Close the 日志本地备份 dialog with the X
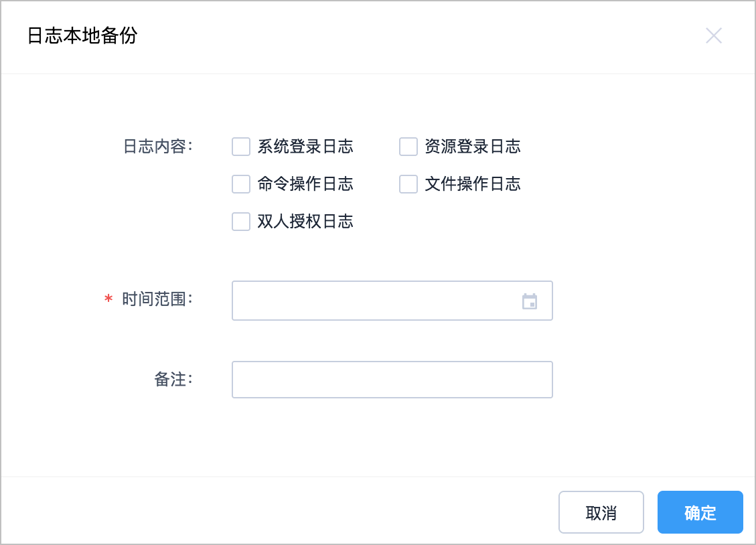The height and width of the screenshot is (545, 756). tap(714, 35)
